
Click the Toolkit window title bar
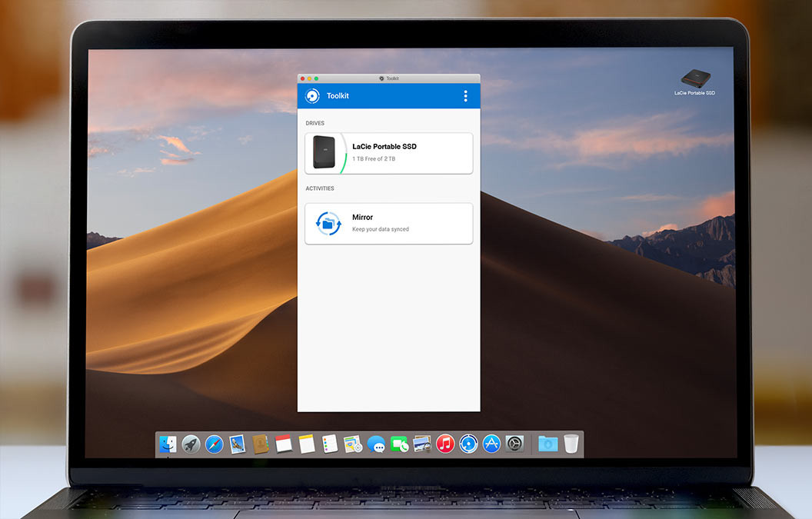[415, 78]
